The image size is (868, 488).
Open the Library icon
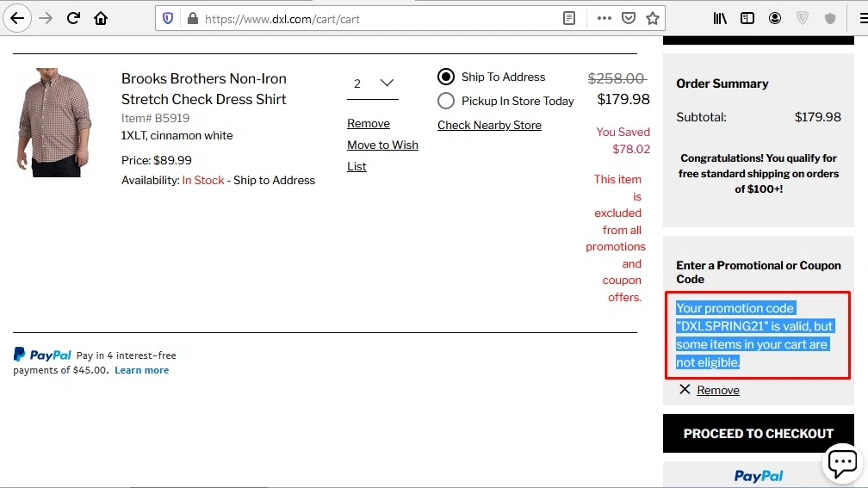click(720, 19)
